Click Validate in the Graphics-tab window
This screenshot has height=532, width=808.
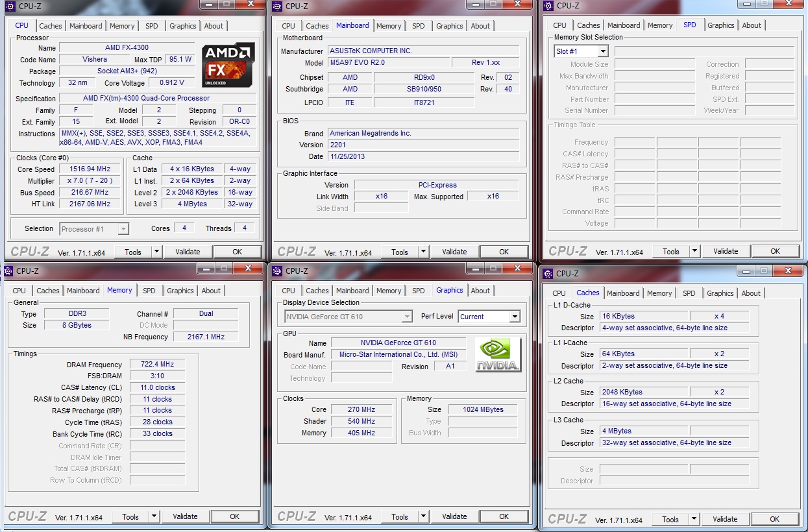[x=454, y=516]
